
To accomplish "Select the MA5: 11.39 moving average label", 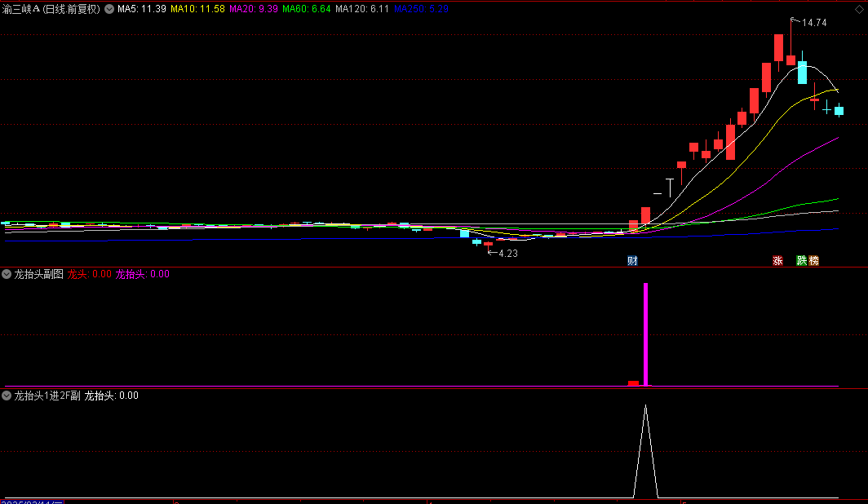I will click(x=142, y=9).
